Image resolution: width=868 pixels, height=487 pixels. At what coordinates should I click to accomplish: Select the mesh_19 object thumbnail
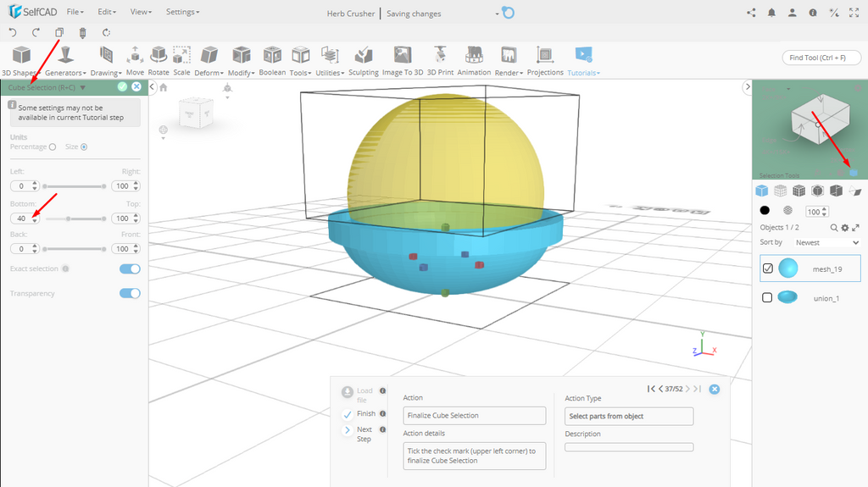pos(787,268)
